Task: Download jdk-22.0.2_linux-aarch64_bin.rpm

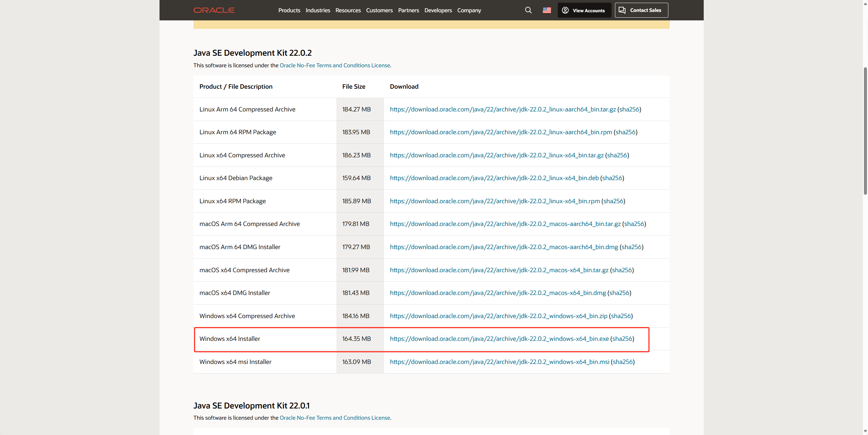Action: point(501,132)
